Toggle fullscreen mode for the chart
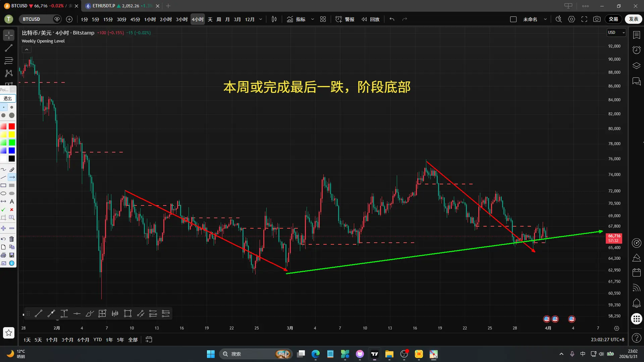The width and height of the screenshot is (644, 362). [x=584, y=19]
